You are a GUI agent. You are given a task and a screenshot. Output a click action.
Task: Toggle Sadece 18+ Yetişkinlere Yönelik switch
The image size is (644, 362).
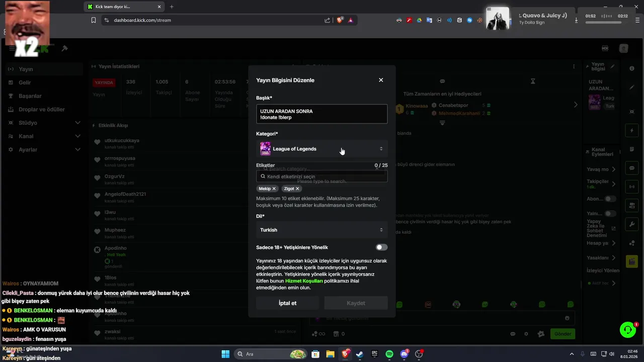pos(381,247)
